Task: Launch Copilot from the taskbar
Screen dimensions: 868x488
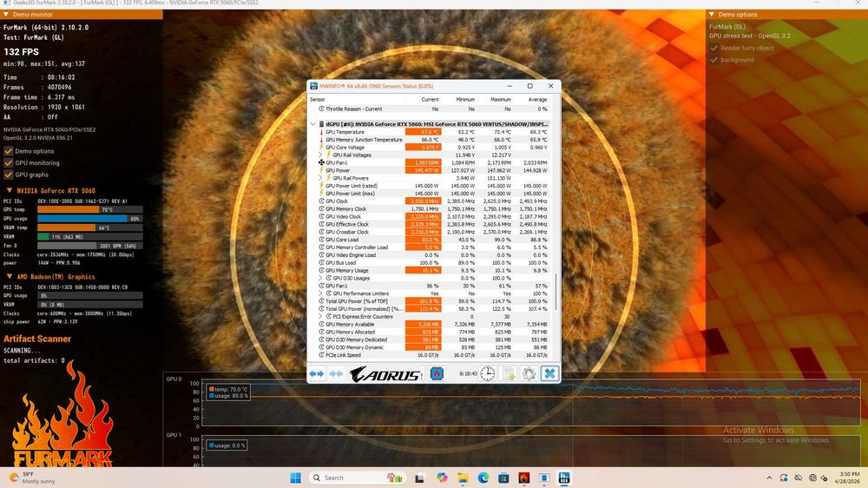Action: point(441,478)
